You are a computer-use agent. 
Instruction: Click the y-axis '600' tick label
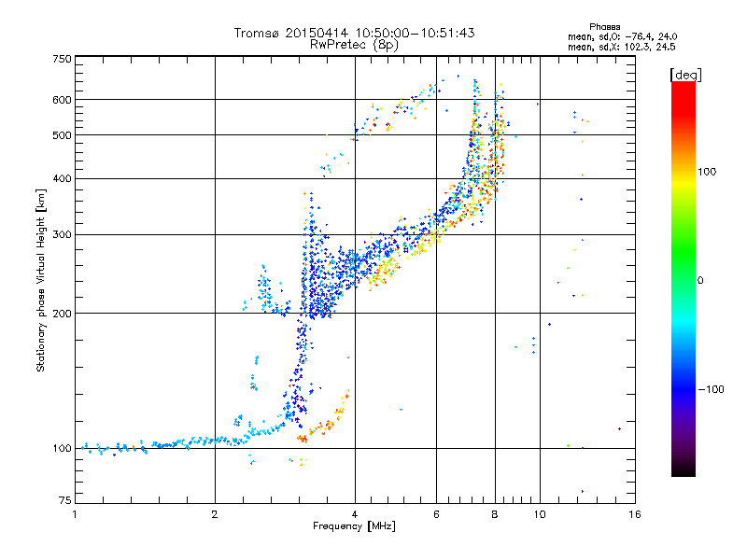[x=62, y=100]
